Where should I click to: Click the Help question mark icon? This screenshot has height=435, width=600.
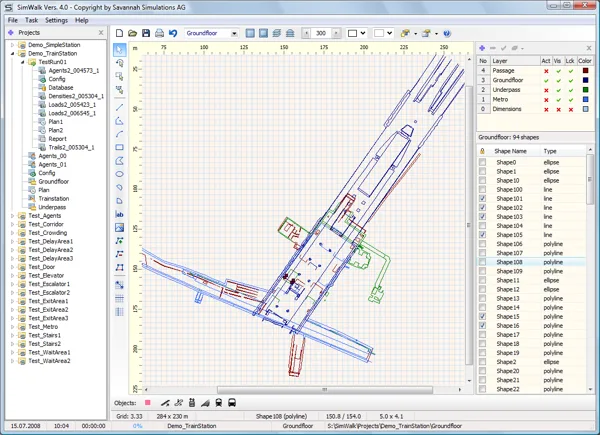[447, 34]
